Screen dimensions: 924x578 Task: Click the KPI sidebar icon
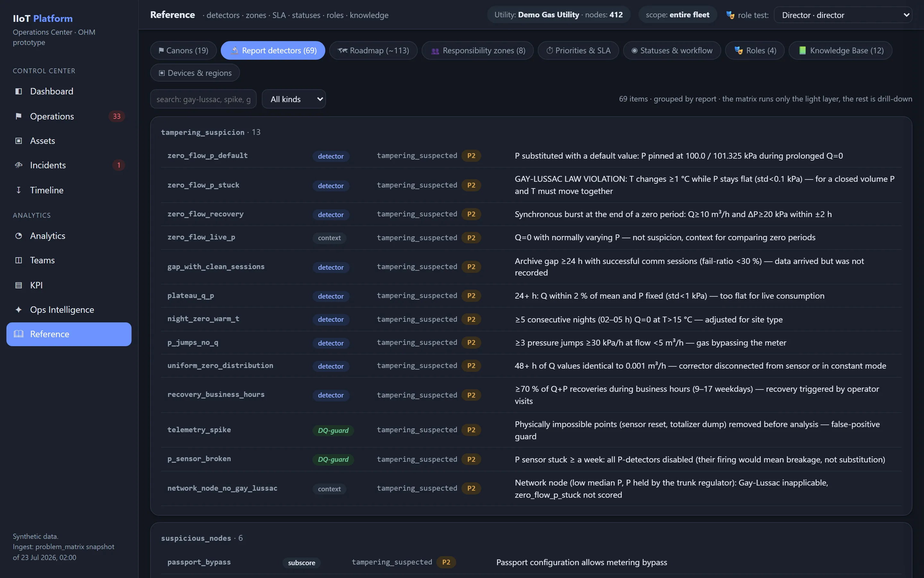click(18, 285)
